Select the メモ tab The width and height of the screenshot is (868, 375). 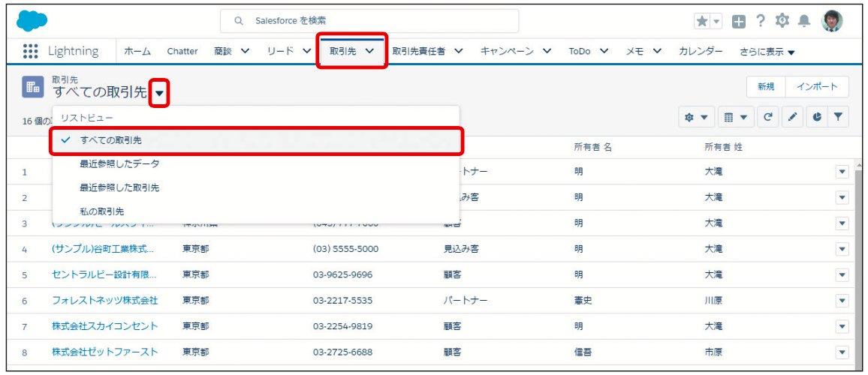point(634,51)
